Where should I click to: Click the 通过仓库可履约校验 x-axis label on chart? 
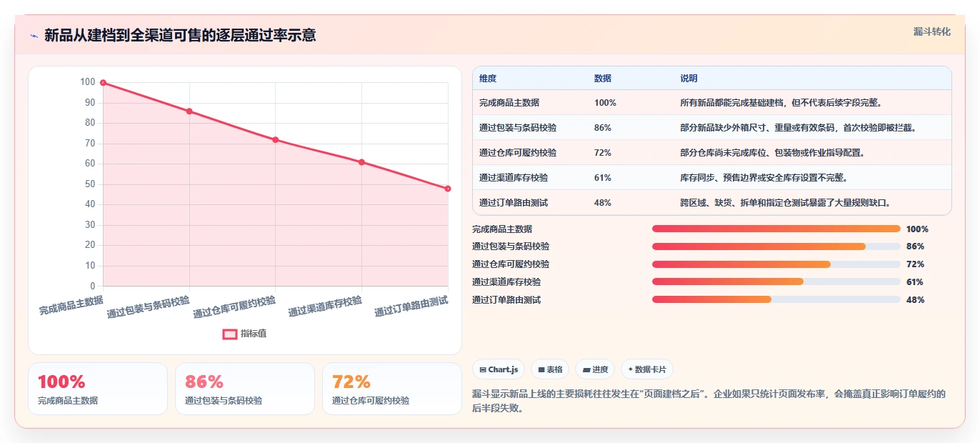[x=234, y=307]
